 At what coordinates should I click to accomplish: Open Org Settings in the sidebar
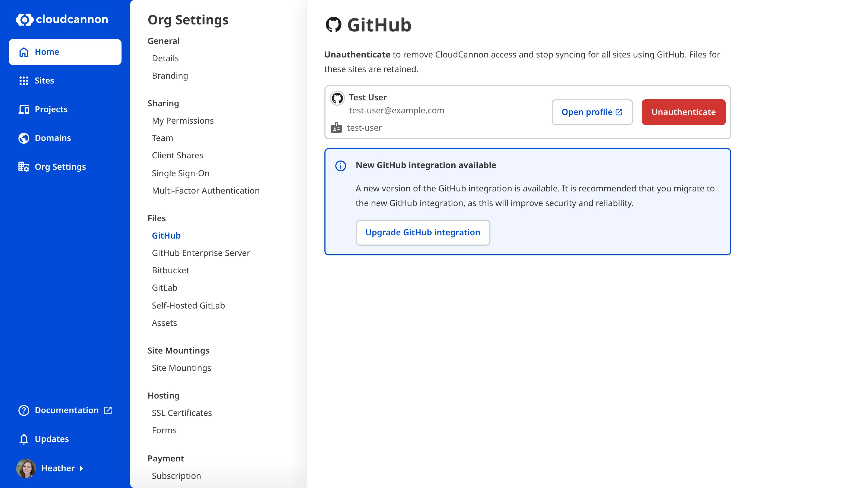coord(65,167)
